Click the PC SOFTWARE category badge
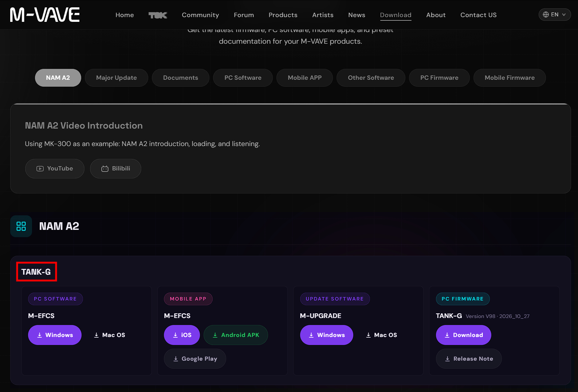 pos(55,299)
